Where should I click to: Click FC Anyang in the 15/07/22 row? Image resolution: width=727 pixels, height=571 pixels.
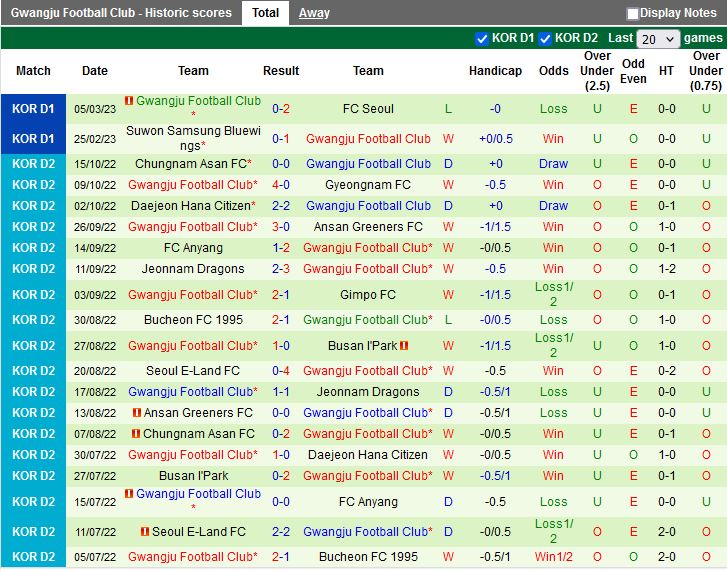tap(368, 501)
